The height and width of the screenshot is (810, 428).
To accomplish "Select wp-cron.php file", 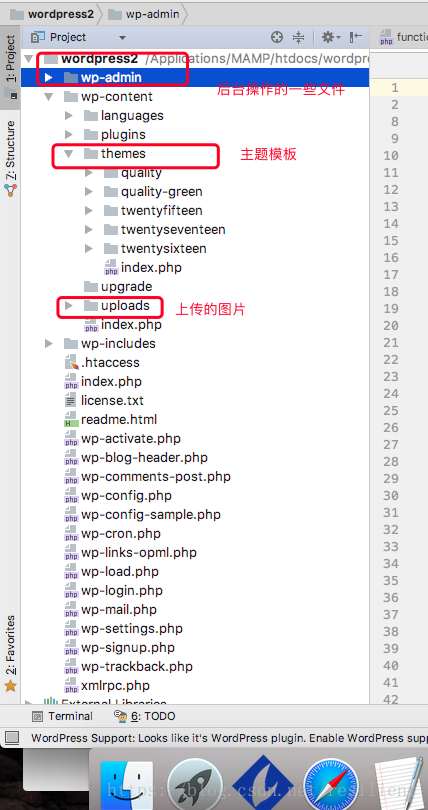I will pyautogui.click(x=113, y=534).
